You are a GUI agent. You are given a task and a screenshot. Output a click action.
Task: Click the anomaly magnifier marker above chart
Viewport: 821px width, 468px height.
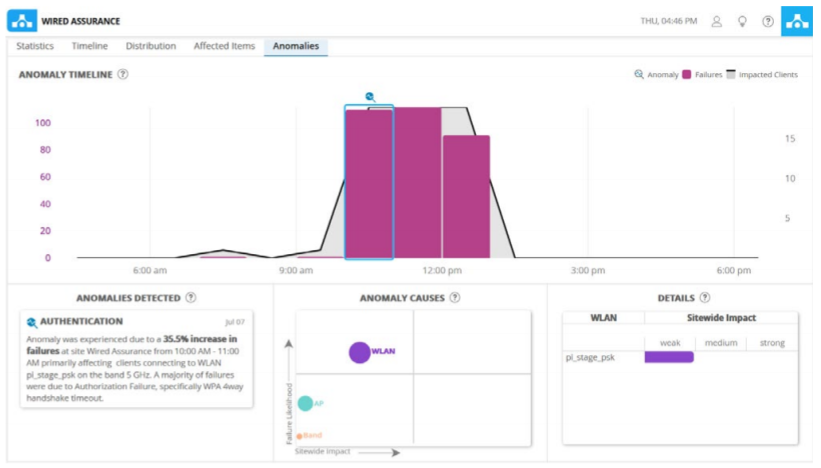(370, 97)
